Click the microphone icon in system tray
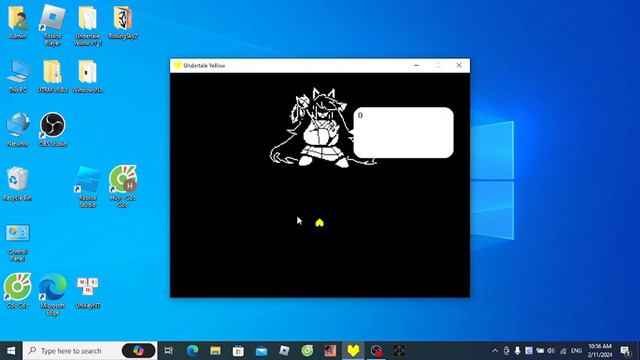The height and width of the screenshot is (360, 640). point(517,351)
